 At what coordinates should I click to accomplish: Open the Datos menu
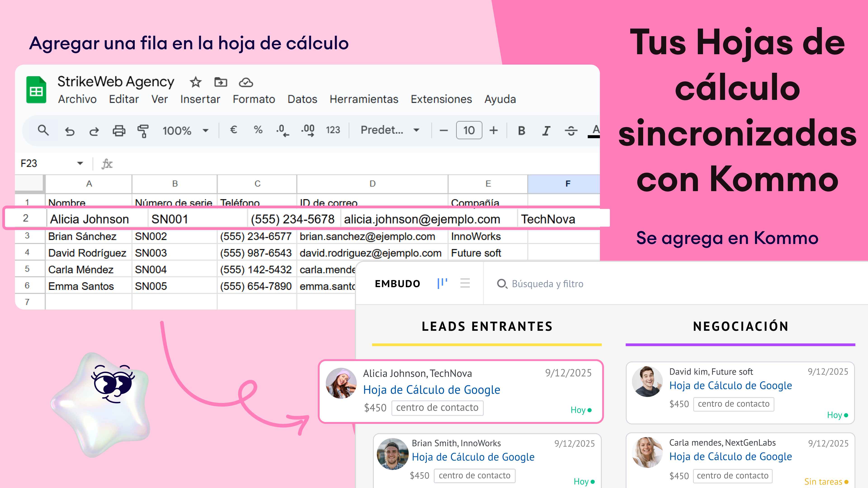[x=302, y=99]
